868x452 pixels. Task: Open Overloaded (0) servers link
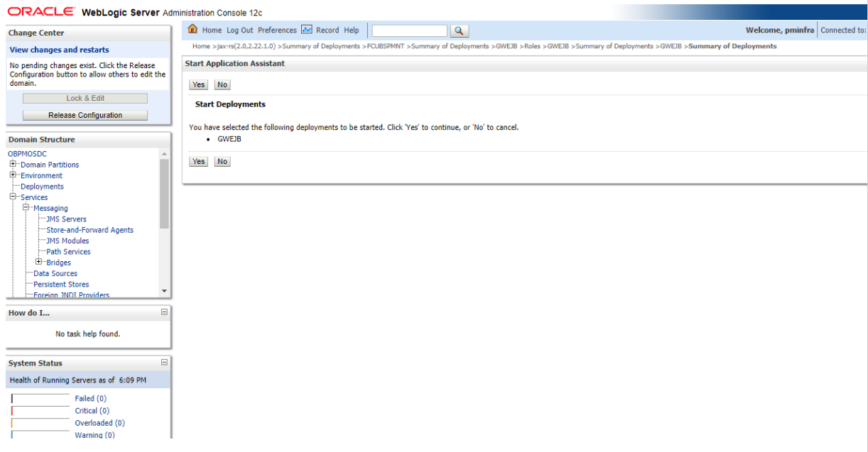point(99,423)
